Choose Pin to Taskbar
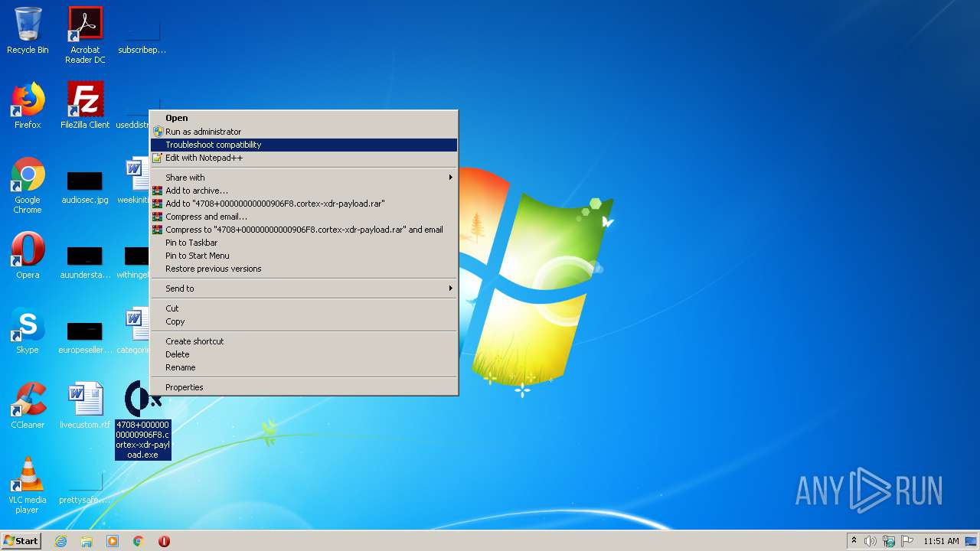The height and width of the screenshot is (551, 980). point(304,243)
